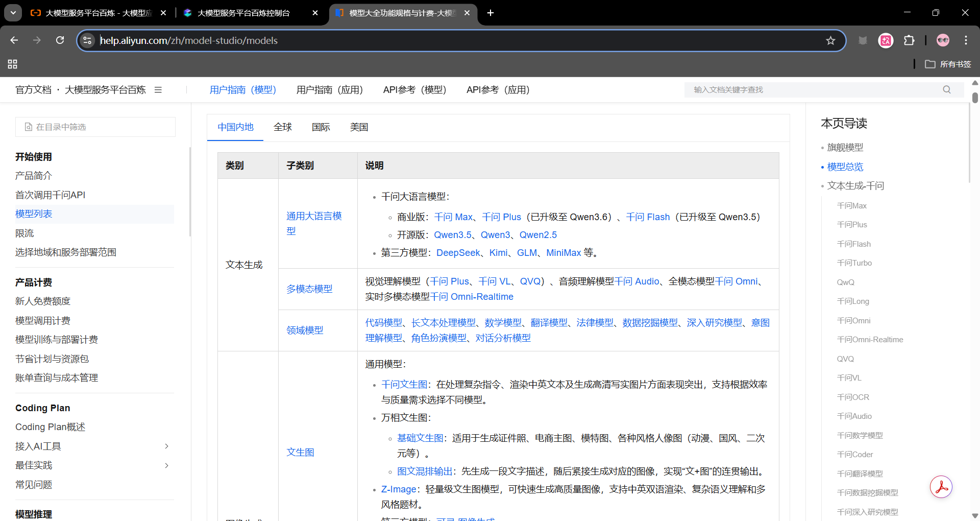980x521 pixels.
Task: Reload the current page
Action: 60,40
